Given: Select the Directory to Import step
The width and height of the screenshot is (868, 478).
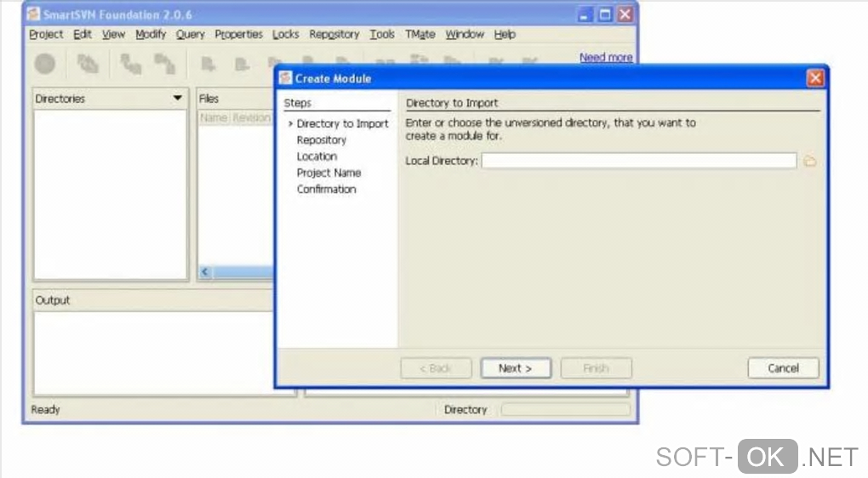Looking at the screenshot, I should tap(342, 124).
